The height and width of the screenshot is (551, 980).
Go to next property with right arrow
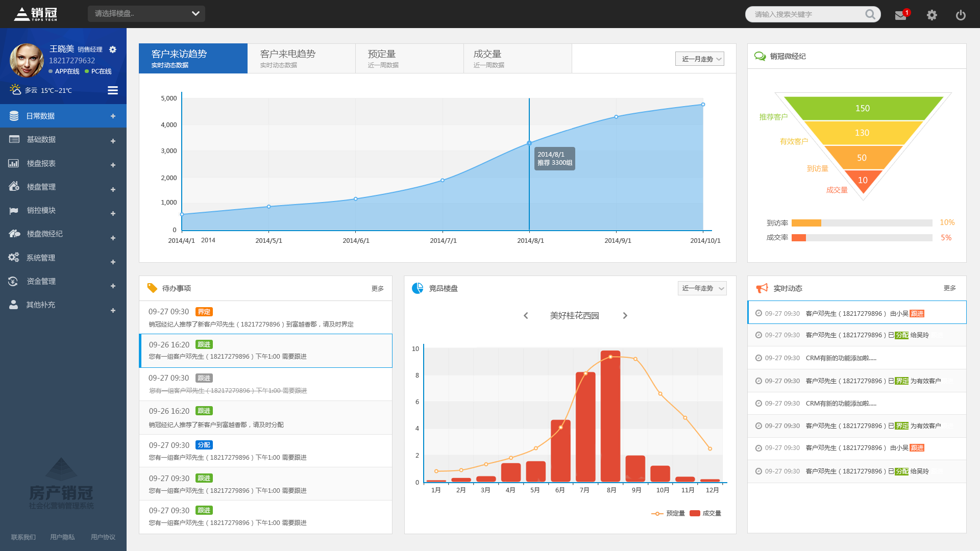click(x=625, y=315)
